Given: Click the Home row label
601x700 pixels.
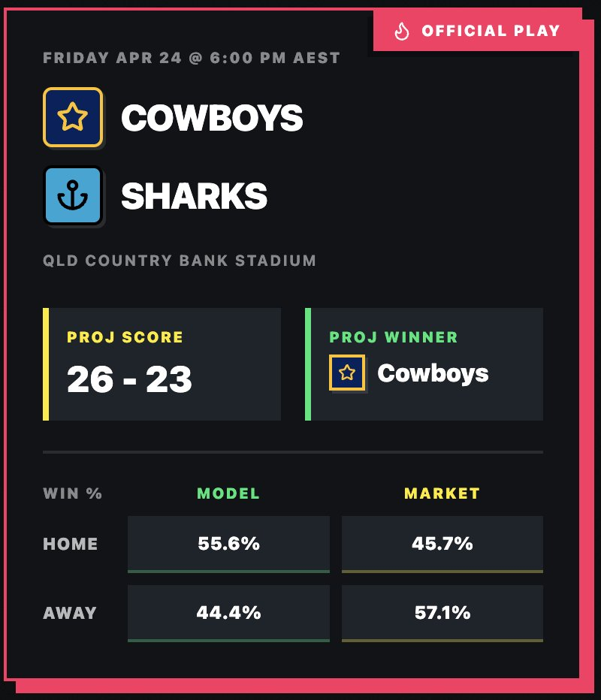Looking at the screenshot, I should 70,544.
